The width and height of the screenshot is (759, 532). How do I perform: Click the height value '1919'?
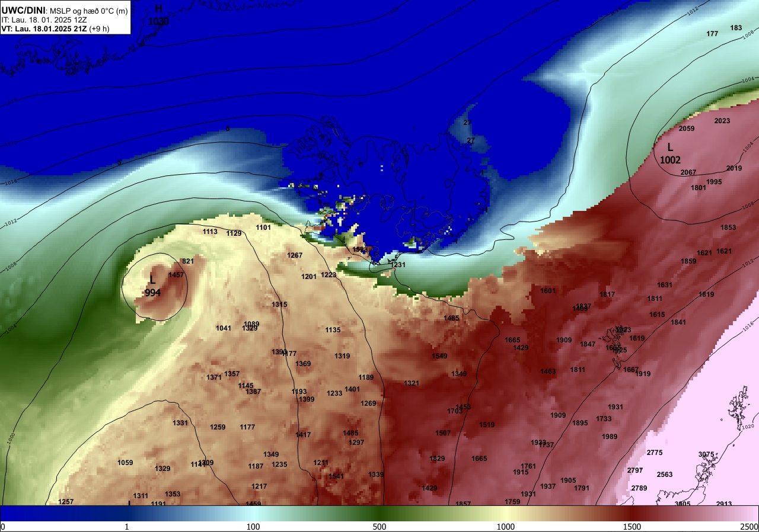coord(643,374)
